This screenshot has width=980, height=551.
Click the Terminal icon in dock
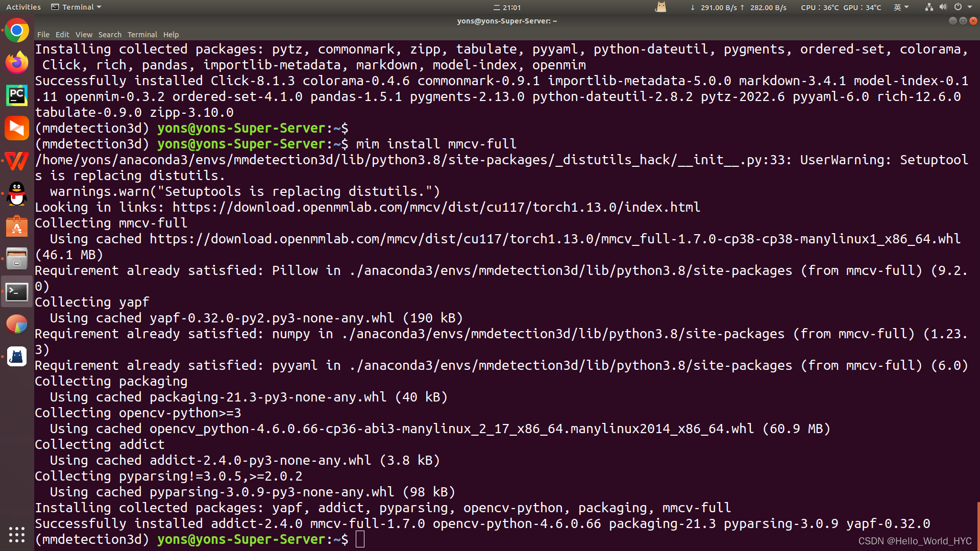tap(17, 292)
